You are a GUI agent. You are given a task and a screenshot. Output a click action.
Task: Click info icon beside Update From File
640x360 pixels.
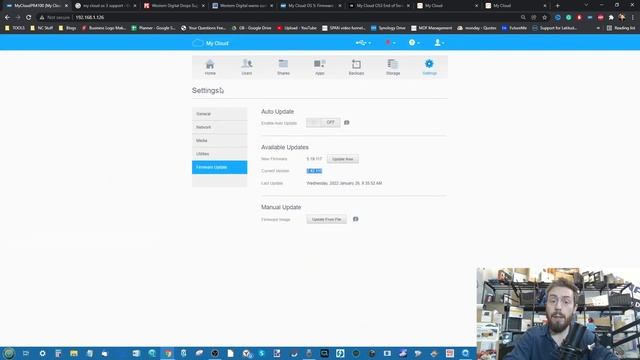pos(356,219)
